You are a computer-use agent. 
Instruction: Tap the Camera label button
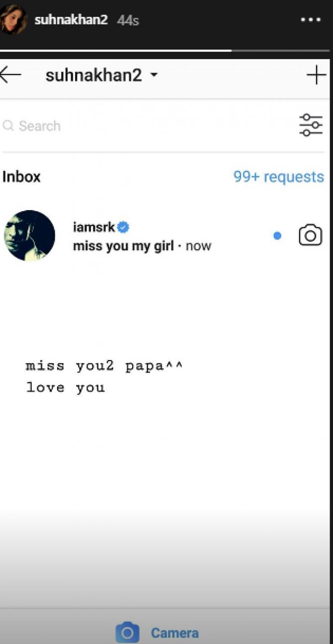pyautogui.click(x=174, y=633)
